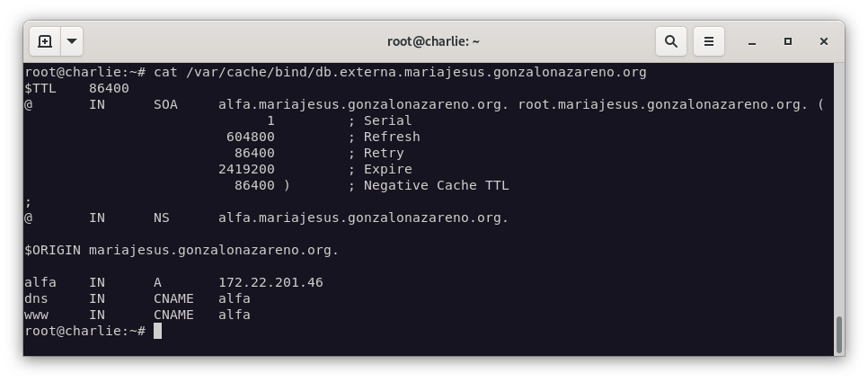The height and width of the screenshot is (382, 868).
Task: Click the vertical scrollbar thumb
Action: [x=839, y=334]
